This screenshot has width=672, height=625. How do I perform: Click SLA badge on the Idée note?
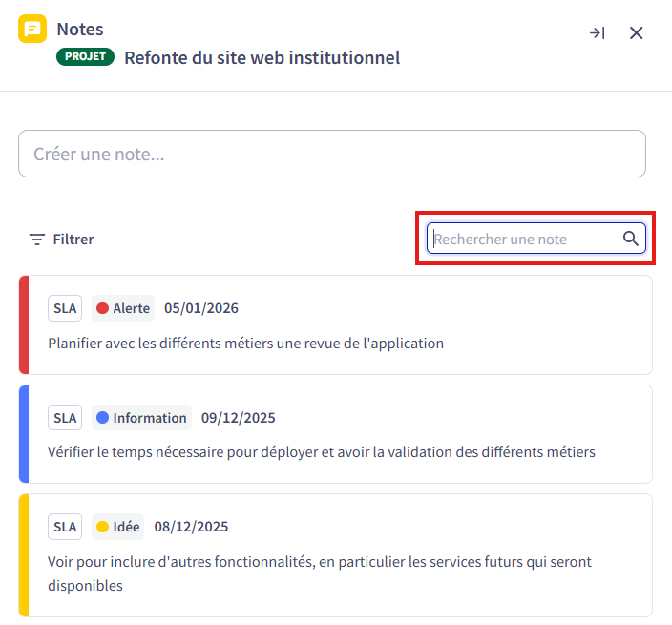coord(65,527)
